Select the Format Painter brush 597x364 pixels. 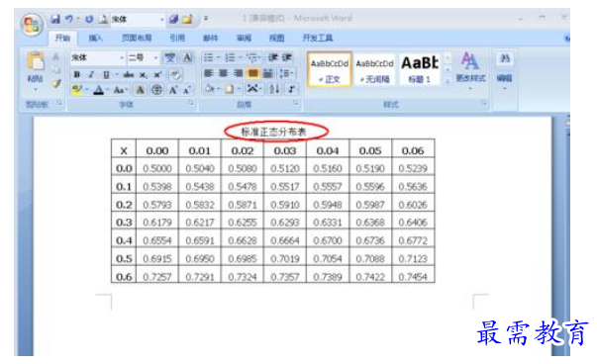point(56,84)
